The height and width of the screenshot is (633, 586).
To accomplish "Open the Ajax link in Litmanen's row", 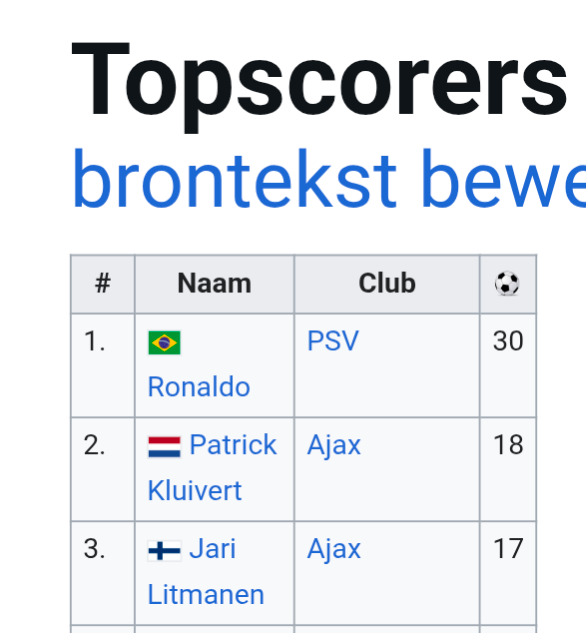I will [334, 549].
